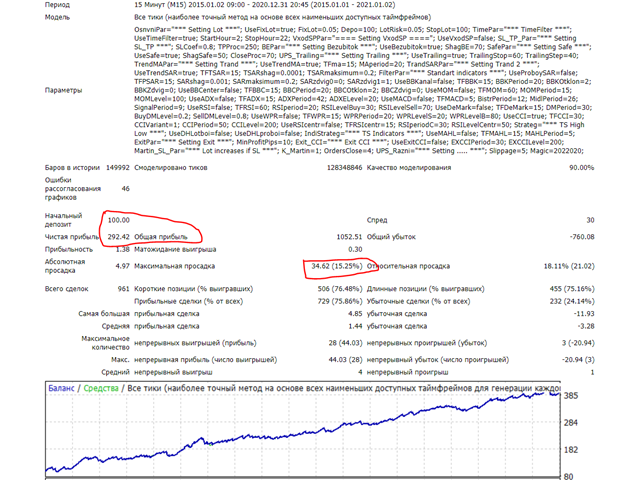This screenshot has height=480, width=640.
Task: Select largest profit trade value 4.85
Action: (355, 314)
